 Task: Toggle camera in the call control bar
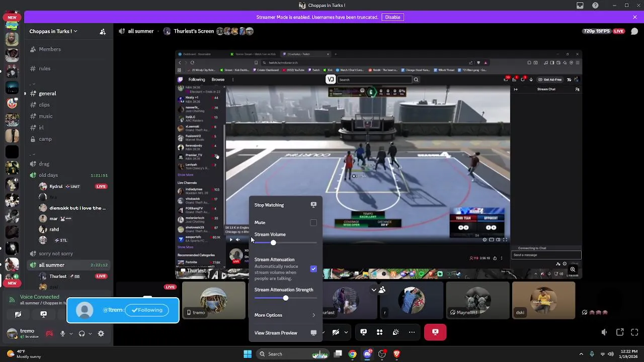coord(336,332)
